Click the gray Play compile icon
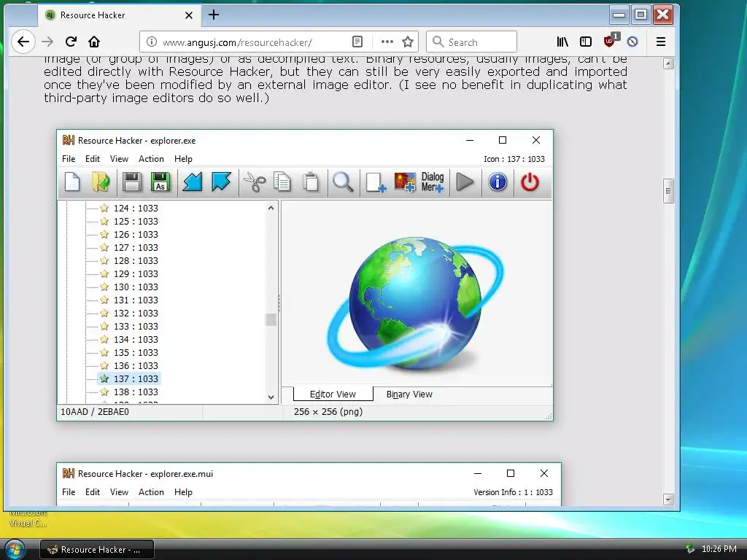The width and height of the screenshot is (747, 560). (465, 182)
